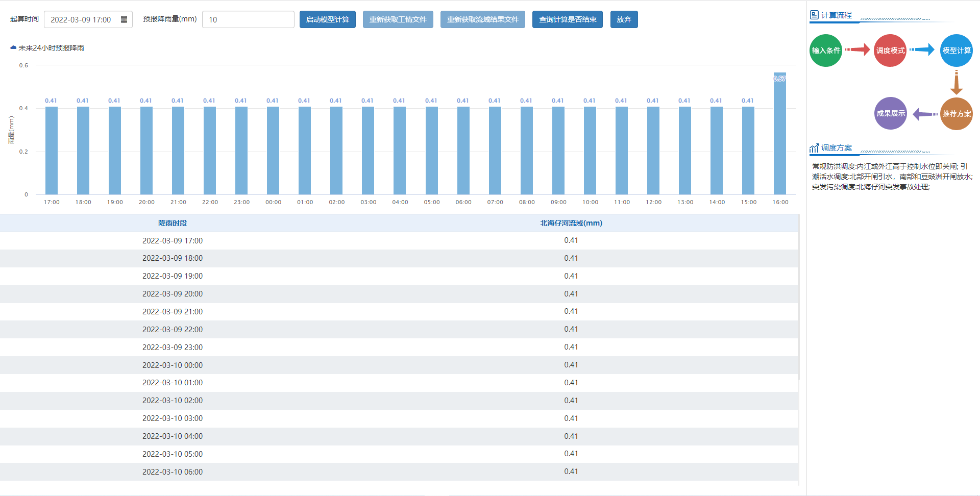
Task: Click the red 调度模式 circle
Action: coord(890,51)
